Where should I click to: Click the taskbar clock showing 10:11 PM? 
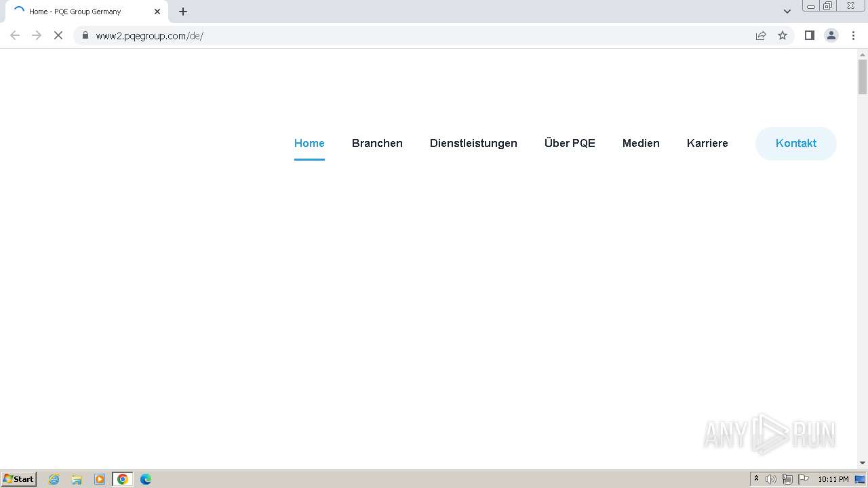(833, 479)
